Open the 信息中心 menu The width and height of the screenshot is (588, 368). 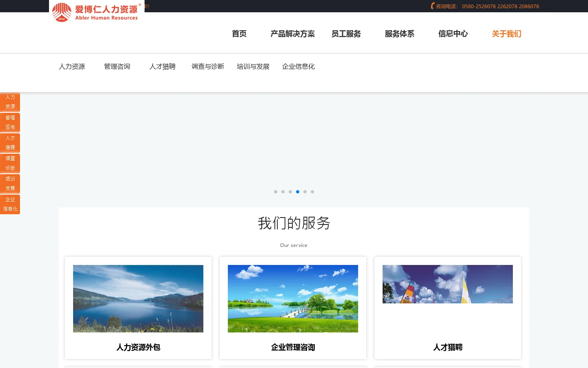pyautogui.click(x=453, y=34)
